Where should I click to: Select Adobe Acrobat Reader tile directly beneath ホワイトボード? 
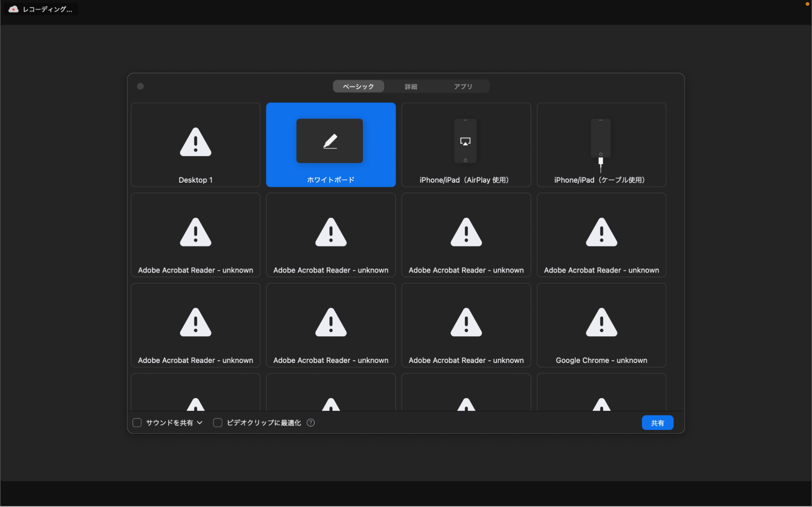(x=331, y=235)
